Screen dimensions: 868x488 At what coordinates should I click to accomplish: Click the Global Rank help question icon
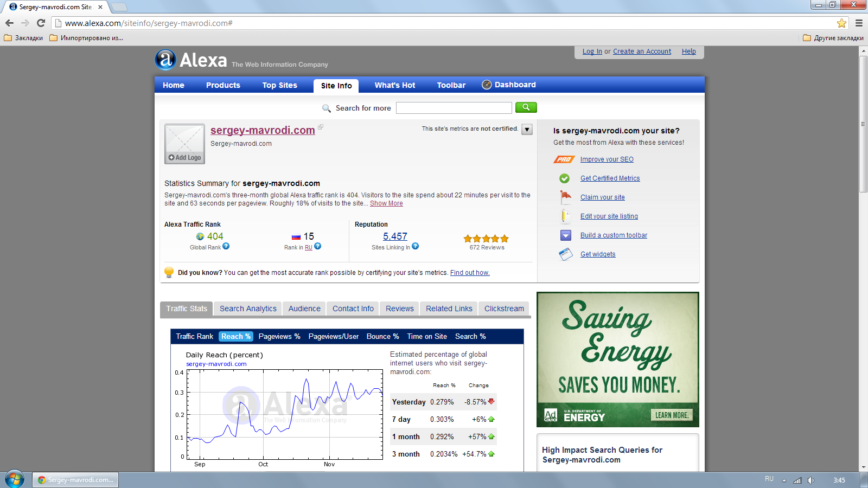coord(226,246)
